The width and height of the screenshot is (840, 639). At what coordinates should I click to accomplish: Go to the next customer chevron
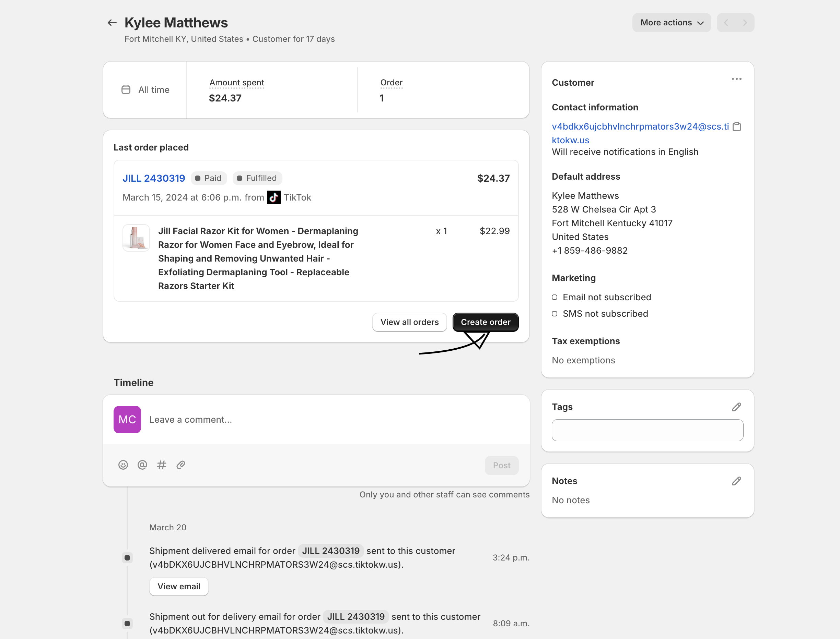(x=745, y=23)
